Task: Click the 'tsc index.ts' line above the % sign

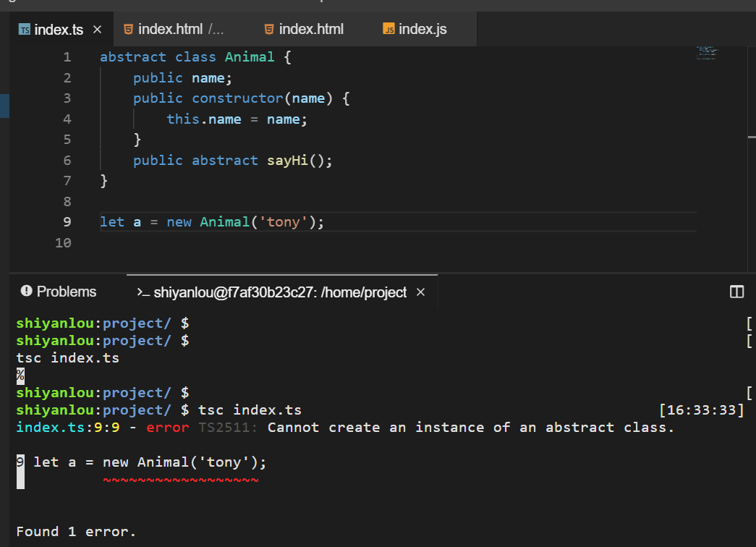Action: [x=67, y=358]
